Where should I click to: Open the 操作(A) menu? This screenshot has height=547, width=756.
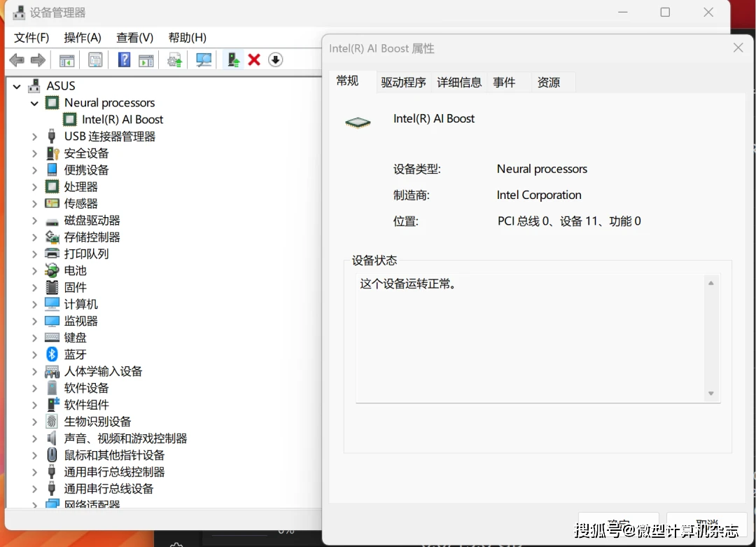[x=83, y=38]
